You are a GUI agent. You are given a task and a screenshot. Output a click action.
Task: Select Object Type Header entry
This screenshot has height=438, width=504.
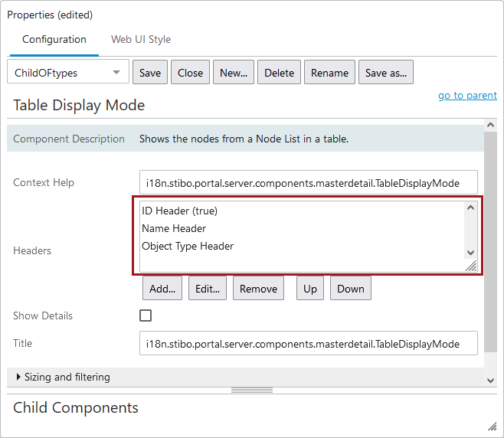coord(188,246)
